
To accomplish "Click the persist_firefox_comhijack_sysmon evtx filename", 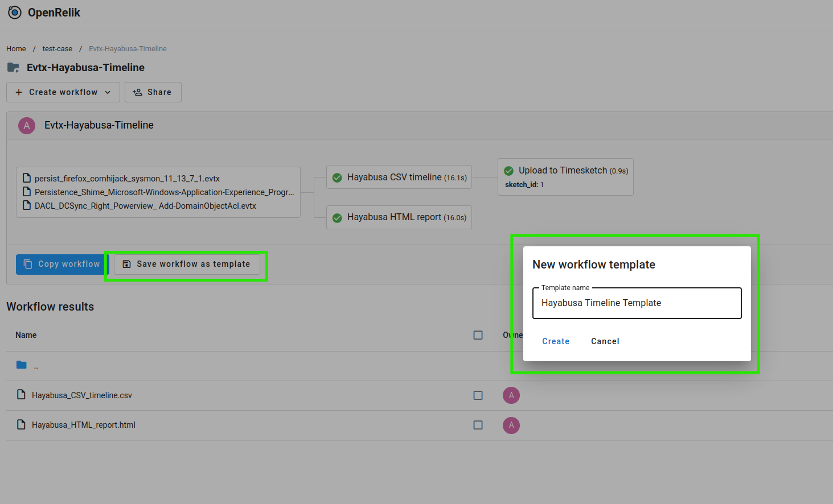I will (x=127, y=179).
